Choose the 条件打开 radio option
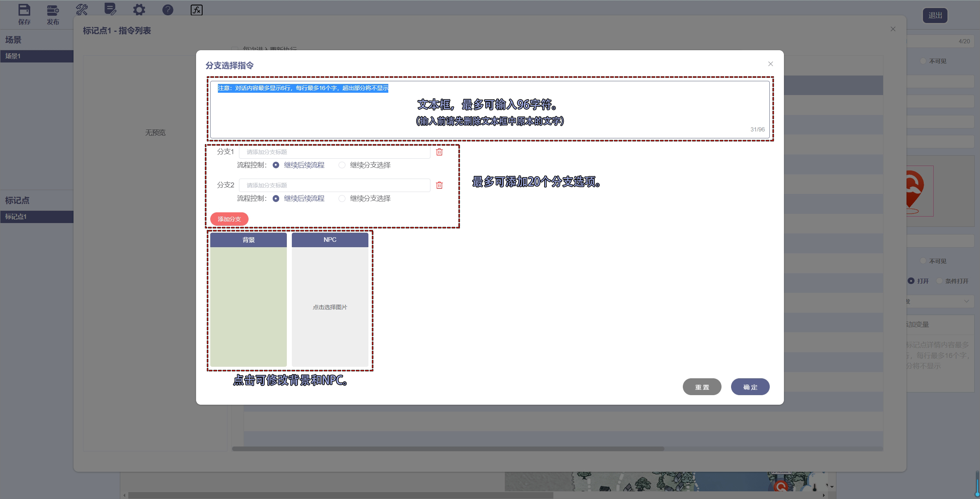The width and height of the screenshot is (980, 499). point(939,281)
